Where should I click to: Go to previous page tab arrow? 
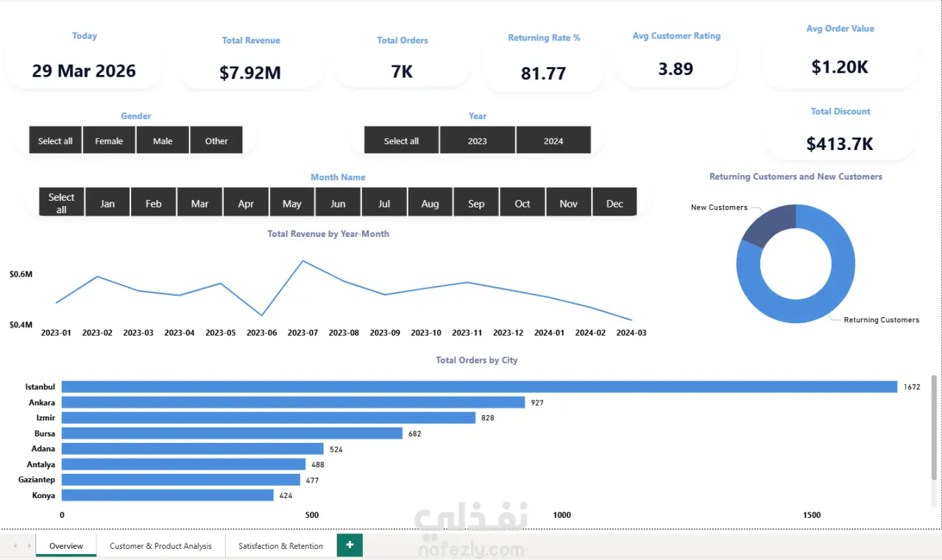click(15, 545)
